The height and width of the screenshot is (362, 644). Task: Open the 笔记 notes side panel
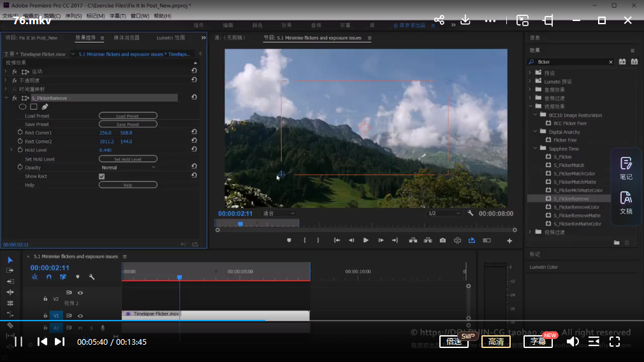(x=626, y=168)
